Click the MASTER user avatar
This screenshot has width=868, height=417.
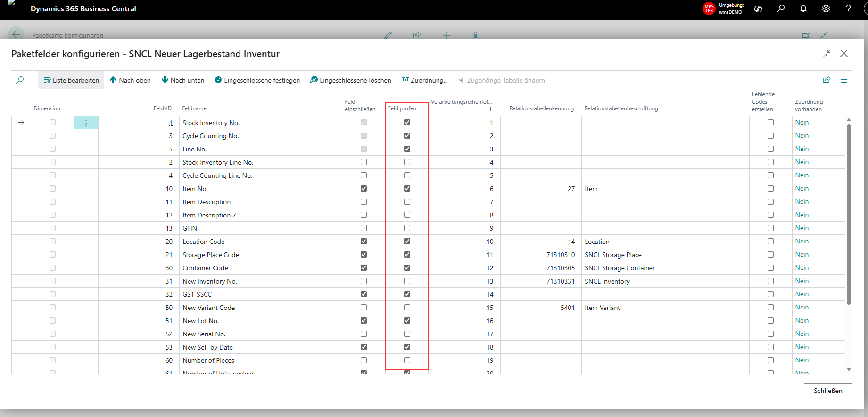709,8
